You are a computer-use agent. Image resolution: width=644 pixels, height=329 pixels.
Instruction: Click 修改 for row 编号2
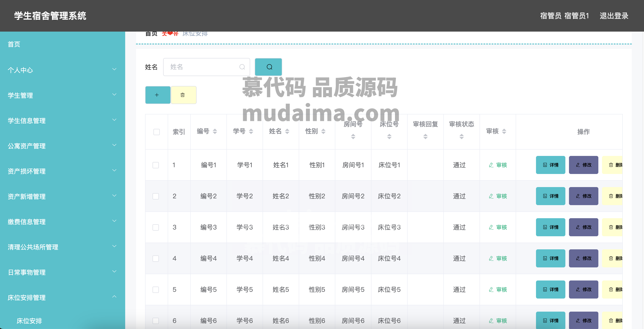[583, 196]
